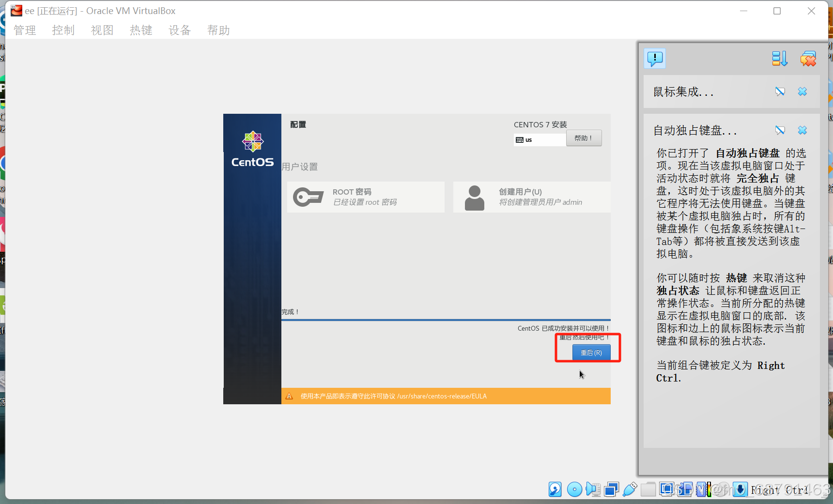Click the EULA notice text in orange bar
Viewport: 833px width, 504px height.
(393, 396)
